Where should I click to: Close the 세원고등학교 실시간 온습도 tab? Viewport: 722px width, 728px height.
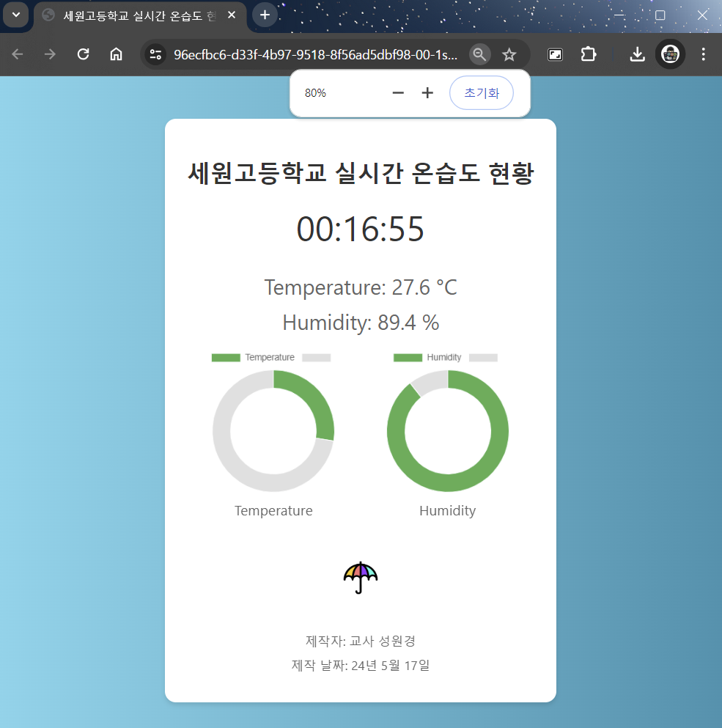(232, 15)
